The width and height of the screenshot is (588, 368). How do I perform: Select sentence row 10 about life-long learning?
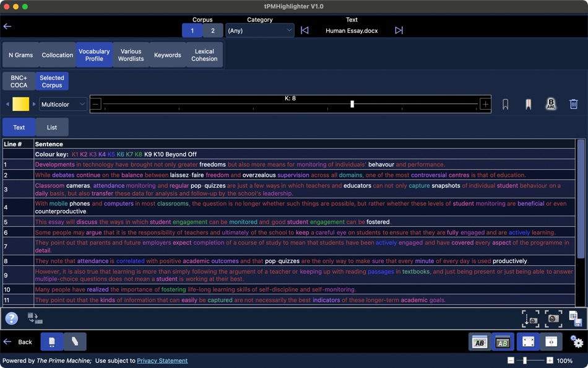pos(289,289)
